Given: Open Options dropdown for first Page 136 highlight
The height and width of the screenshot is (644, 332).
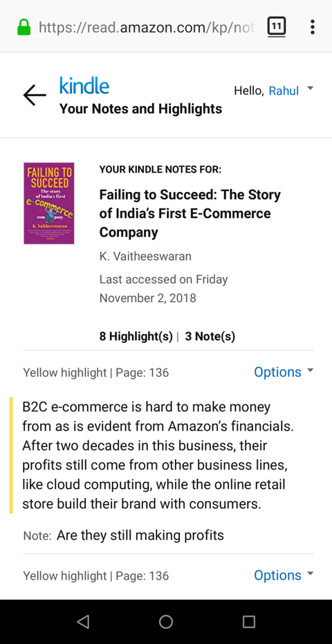Looking at the screenshot, I should pyautogui.click(x=284, y=372).
